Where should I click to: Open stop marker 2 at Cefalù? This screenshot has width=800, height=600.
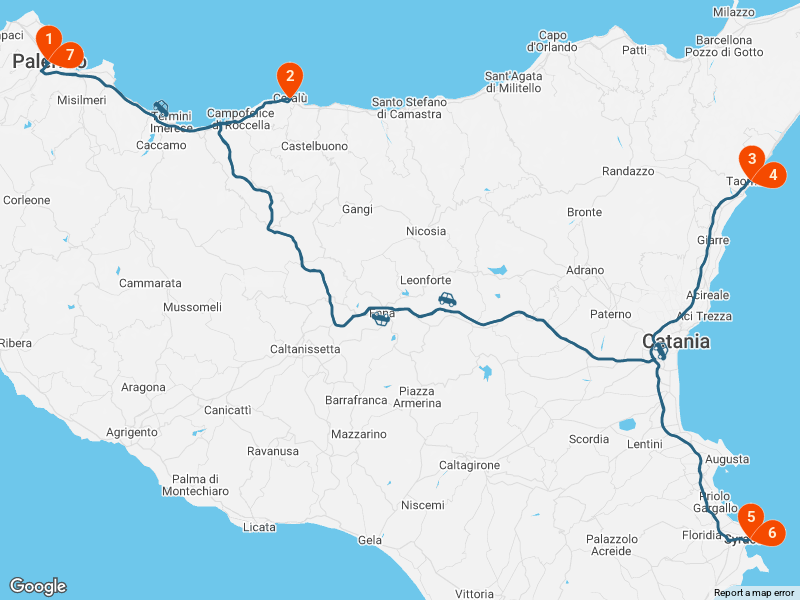tap(290, 78)
